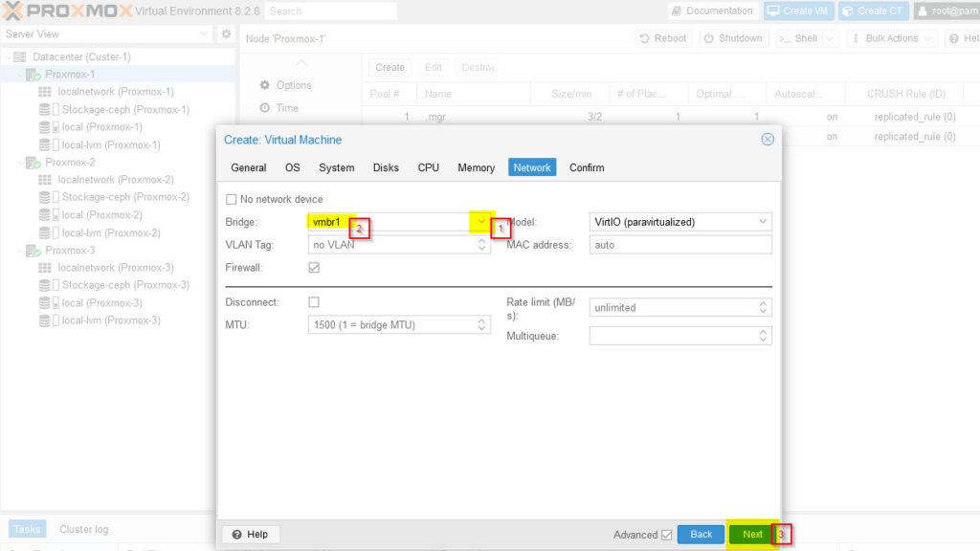Click the Create CT button
Viewport: 980px width, 551px height.
[x=873, y=11]
